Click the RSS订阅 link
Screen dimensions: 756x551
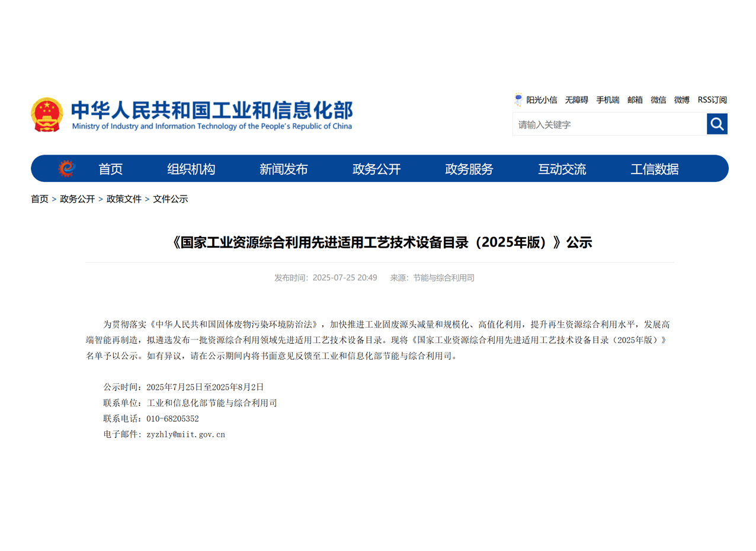tap(712, 100)
